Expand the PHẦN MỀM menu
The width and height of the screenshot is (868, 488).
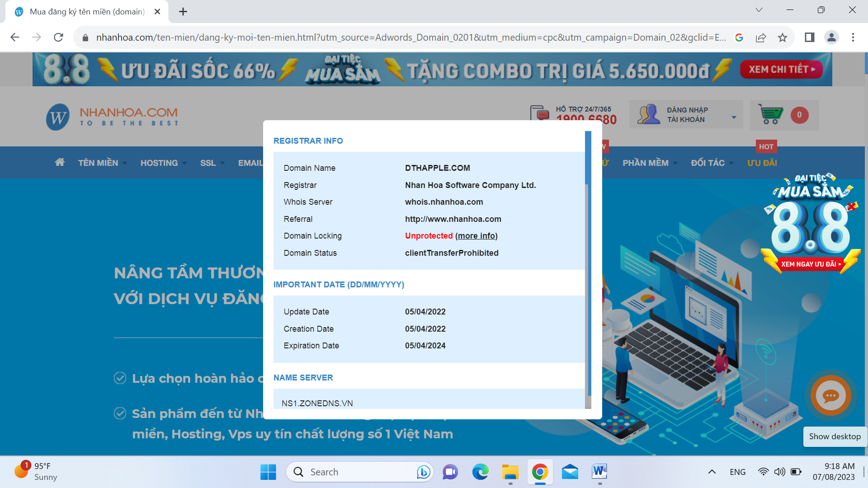click(650, 163)
